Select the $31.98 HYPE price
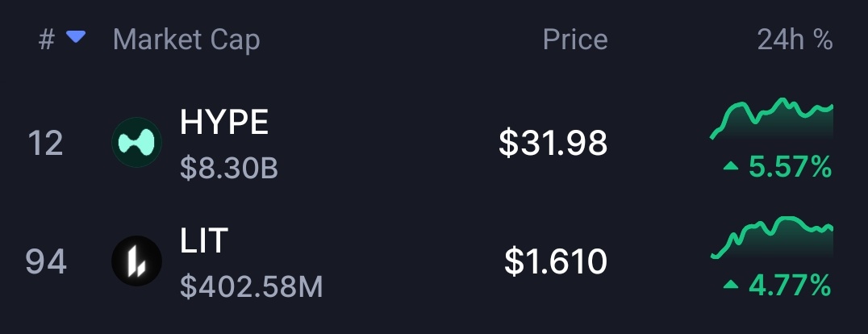 point(553,144)
